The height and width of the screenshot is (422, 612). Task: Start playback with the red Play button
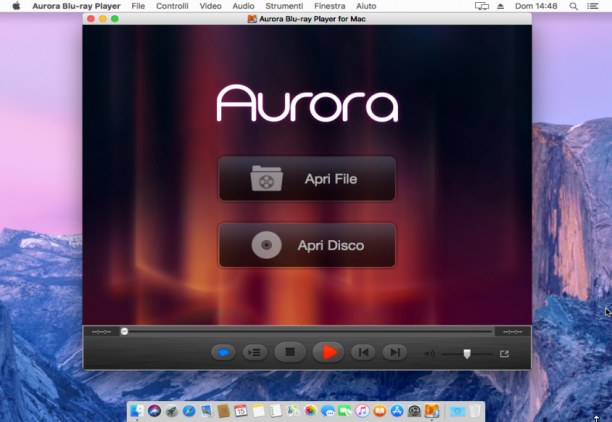[x=328, y=352]
